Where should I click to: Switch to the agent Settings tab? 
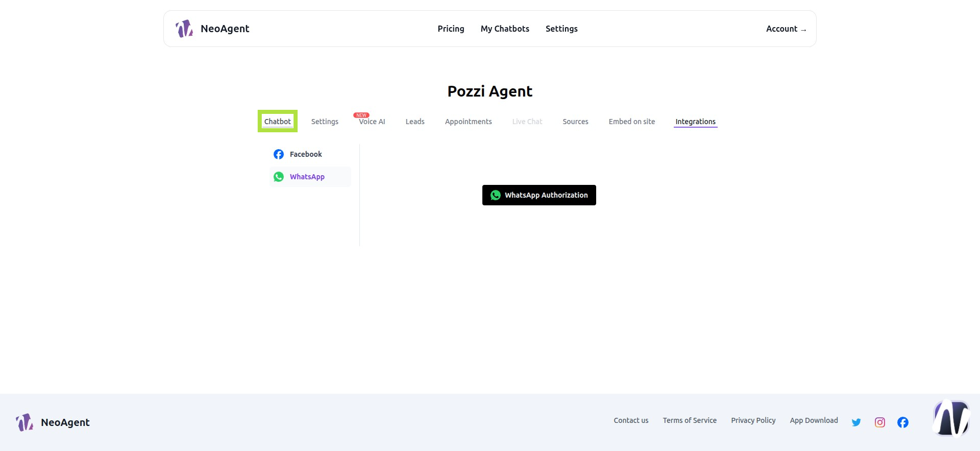pos(325,122)
